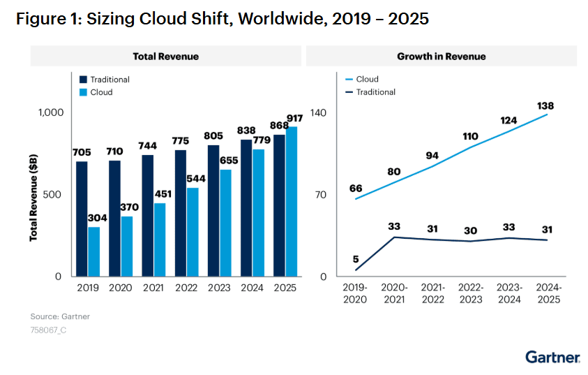
Task: Click the 'Source: Gartner' caption
Action: [60, 316]
